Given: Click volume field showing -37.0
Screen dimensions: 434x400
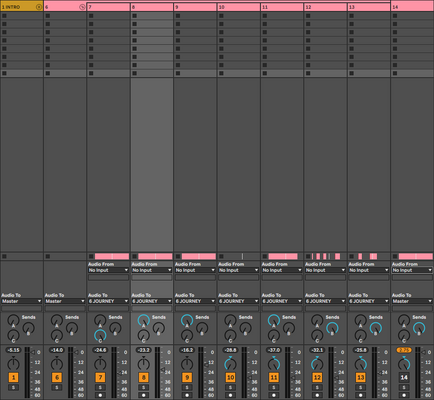Looking at the screenshot, I should [274, 350].
